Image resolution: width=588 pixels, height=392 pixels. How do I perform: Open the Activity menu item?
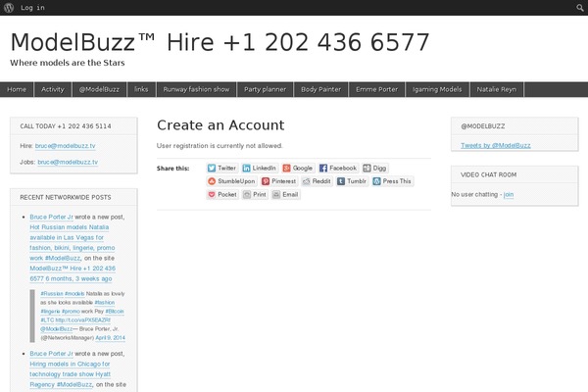[53, 89]
